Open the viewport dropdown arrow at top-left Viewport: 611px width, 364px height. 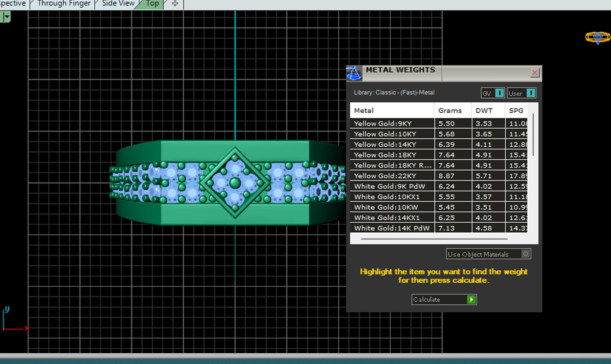[x=7, y=17]
